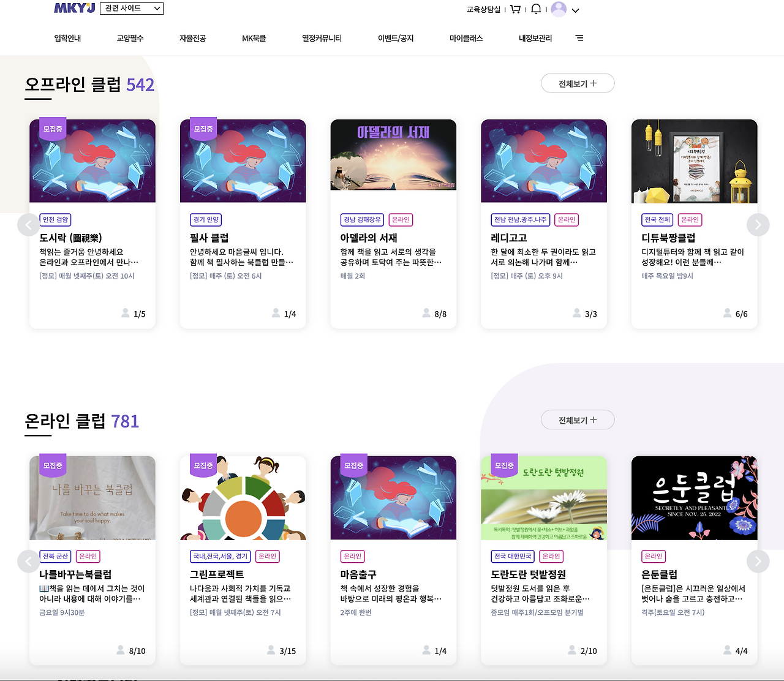Viewport: 784px width, 681px height.
Task: Click 전체보기 for 온라인 클럽
Action: tap(577, 420)
